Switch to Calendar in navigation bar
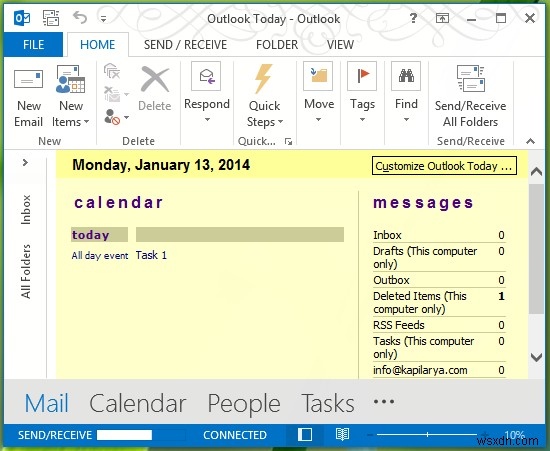This screenshot has height=451, width=550. tap(138, 403)
